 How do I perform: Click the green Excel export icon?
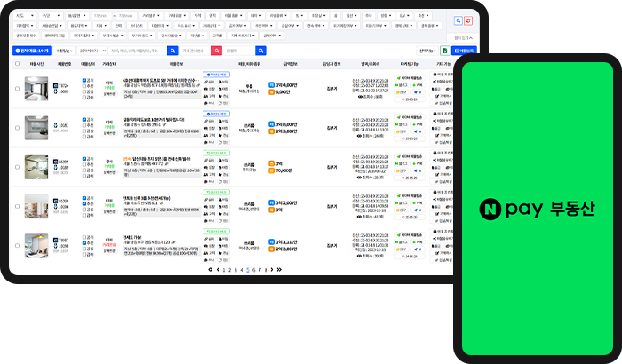point(445,51)
